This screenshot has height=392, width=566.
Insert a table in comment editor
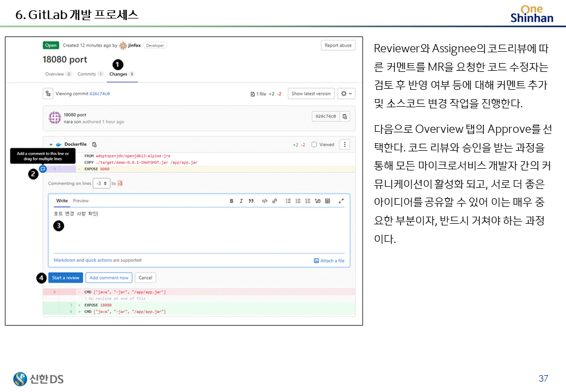pyautogui.click(x=328, y=201)
